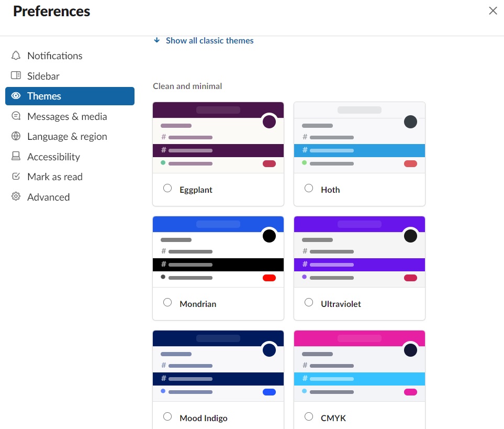Screen dimensions: 504x429
Task: Click the Sidebar panel icon
Action: (x=16, y=75)
